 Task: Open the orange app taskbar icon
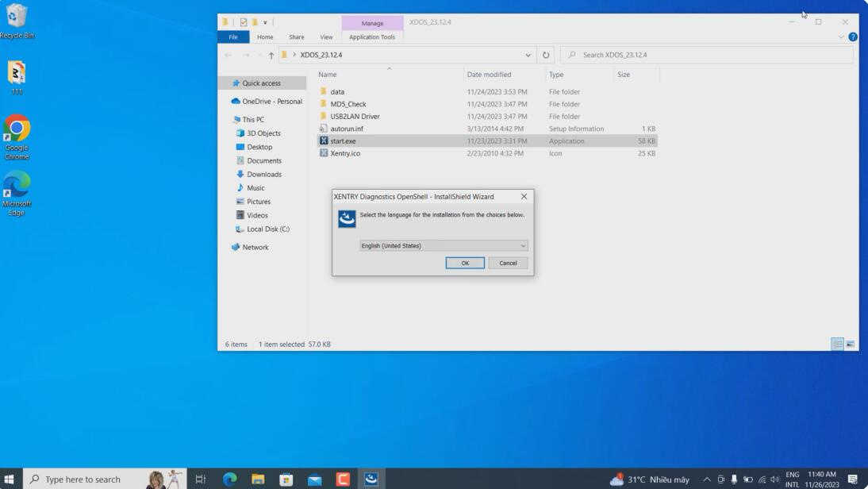[343, 479]
